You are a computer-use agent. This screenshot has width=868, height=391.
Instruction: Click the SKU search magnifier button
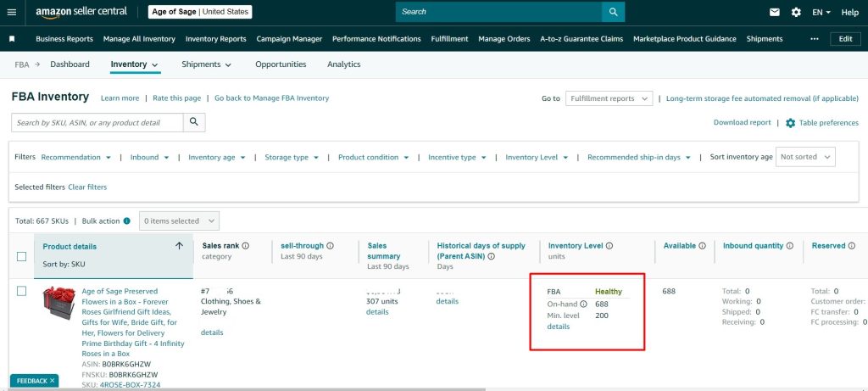click(x=194, y=122)
